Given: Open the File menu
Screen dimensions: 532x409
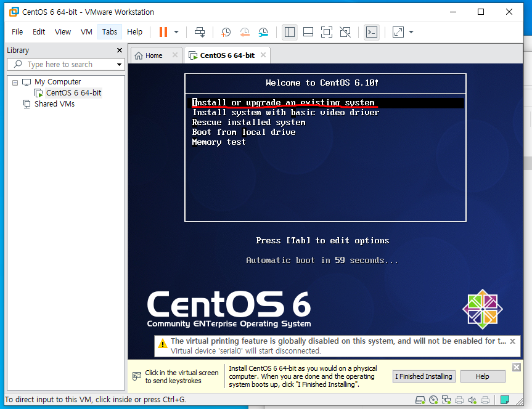Looking at the screenshot, I should click(17, 32).
